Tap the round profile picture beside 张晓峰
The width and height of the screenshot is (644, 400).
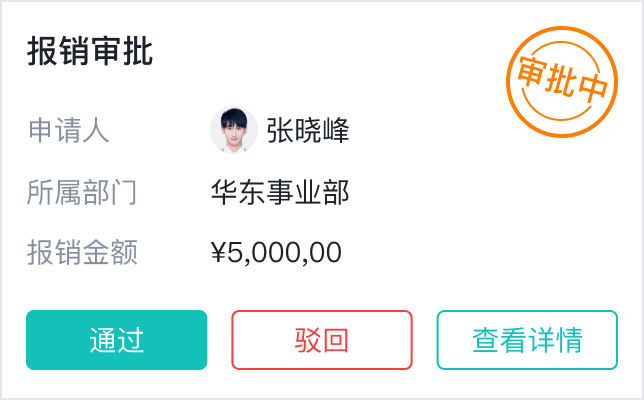[x=233, y=130]
